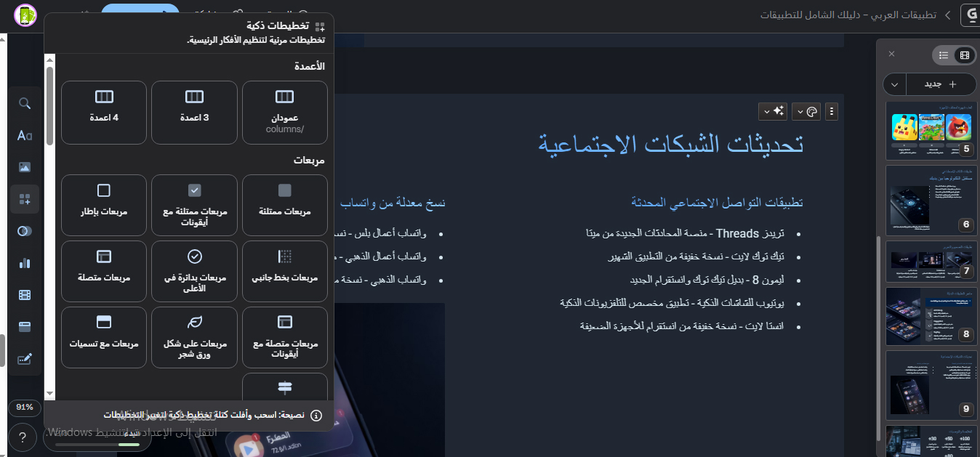Select the مربعات ممتلئة layout

coord(285,205)
